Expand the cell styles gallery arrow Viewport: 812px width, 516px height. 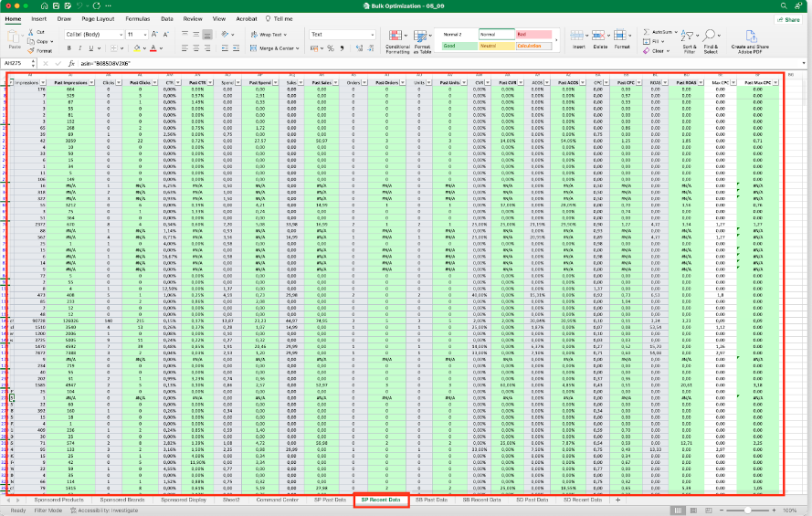[x=556, y=40]
